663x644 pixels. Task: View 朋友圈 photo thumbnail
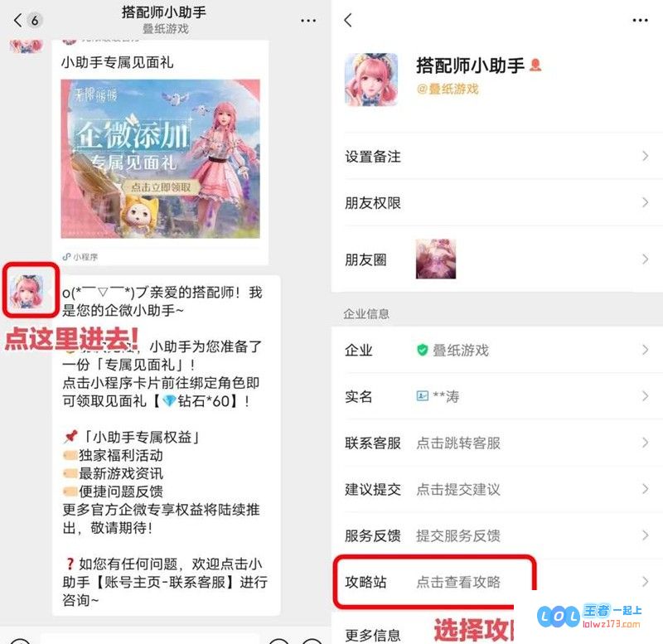tap(436, 259)
